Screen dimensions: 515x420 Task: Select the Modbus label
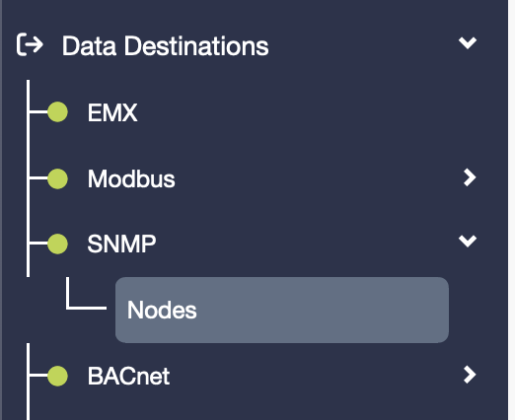click(x=131, y=179)
